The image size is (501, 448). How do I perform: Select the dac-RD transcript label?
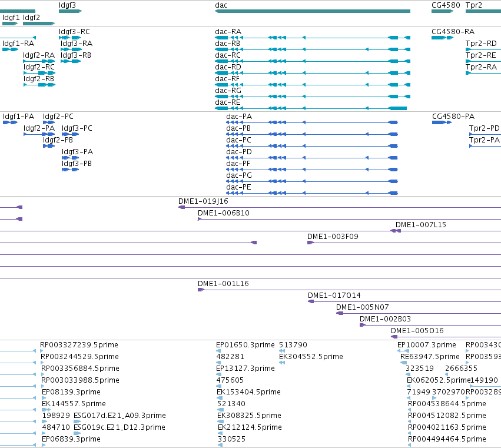click(228, 67)
